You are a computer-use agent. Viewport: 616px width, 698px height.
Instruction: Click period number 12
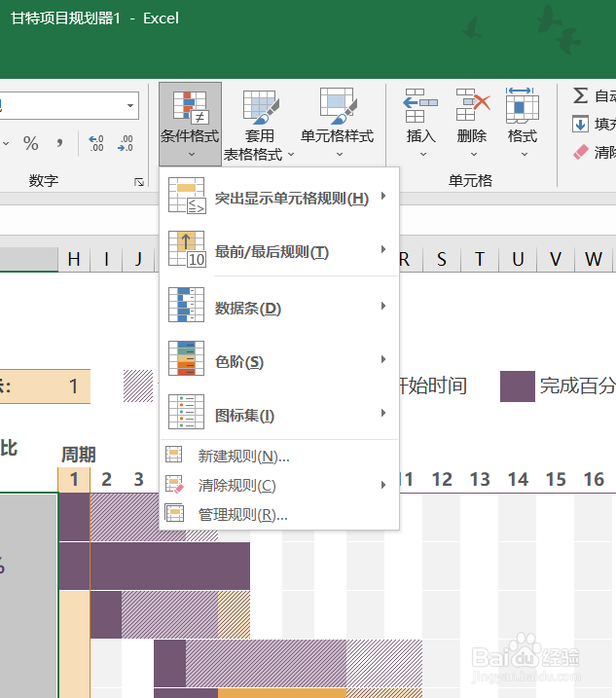pyautogui.click(x=442, y=480)
